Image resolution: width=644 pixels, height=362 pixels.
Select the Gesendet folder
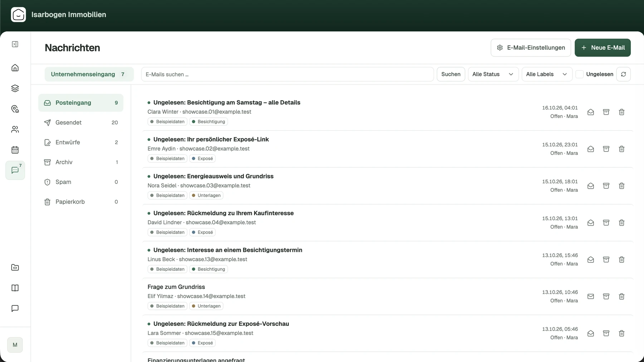[81, 122]
